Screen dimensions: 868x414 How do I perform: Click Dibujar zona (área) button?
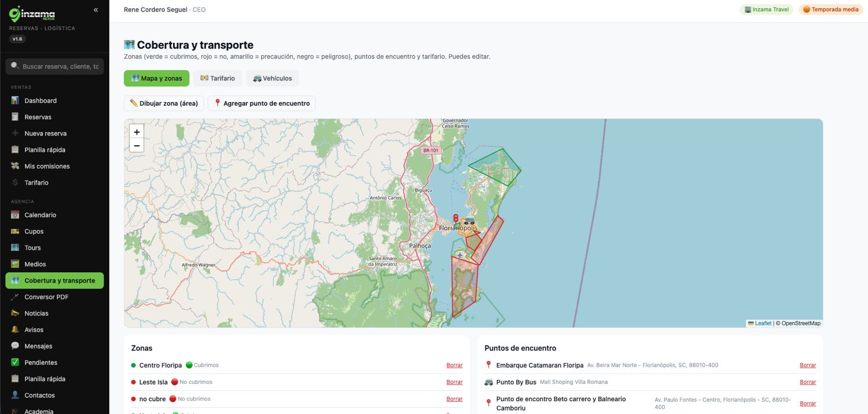click(164, 103)
